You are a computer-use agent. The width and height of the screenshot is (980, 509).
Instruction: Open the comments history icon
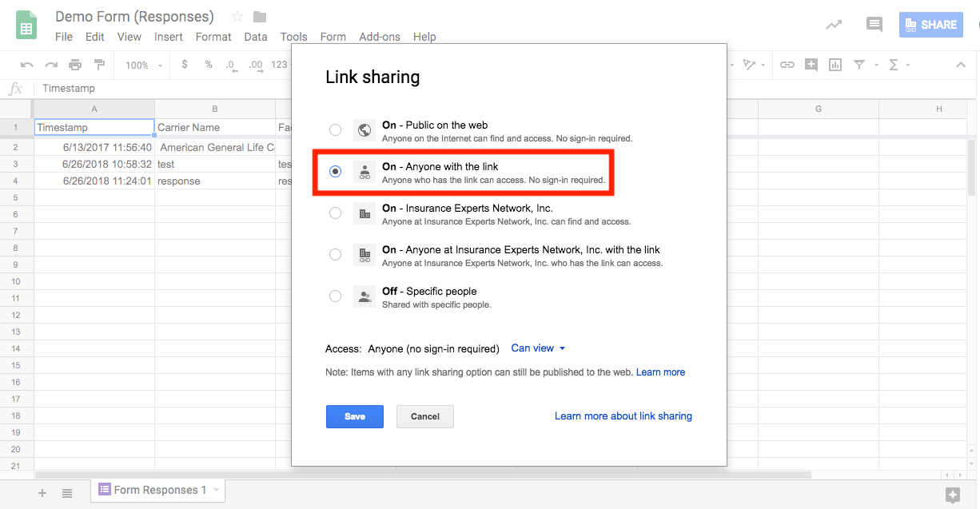[874, 25]
